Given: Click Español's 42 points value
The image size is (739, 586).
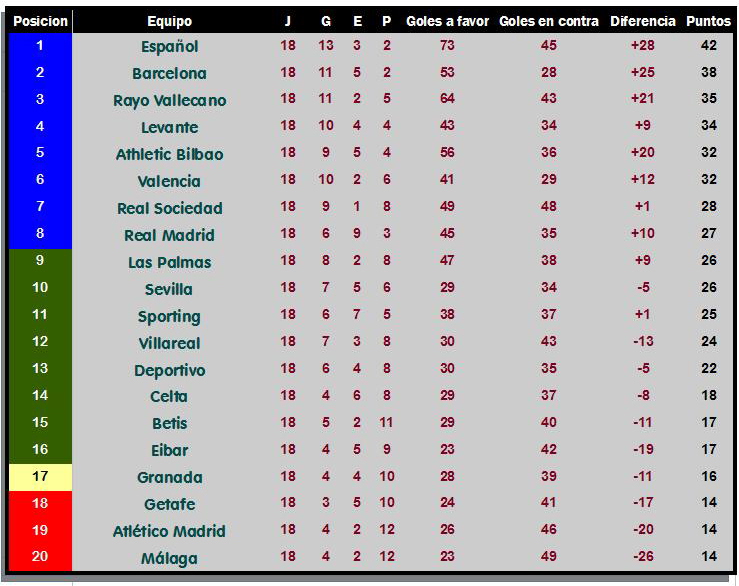Looking at the screenshot, I should (708, 45).
